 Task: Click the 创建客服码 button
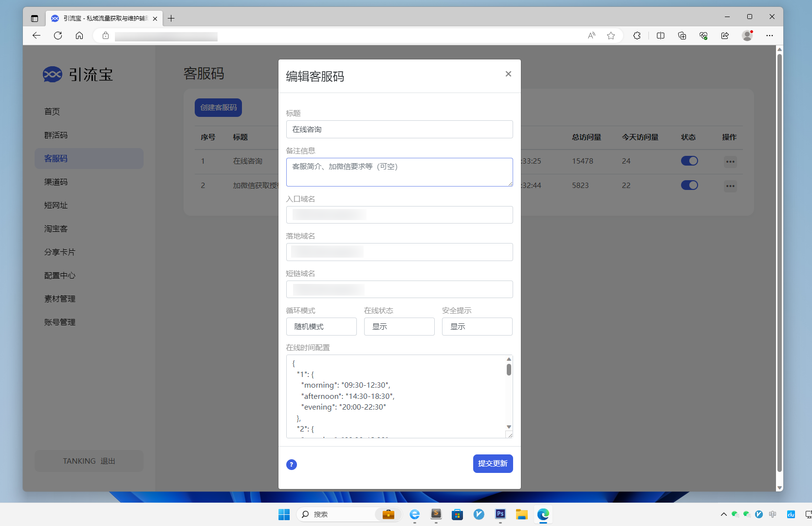(218, 108)
